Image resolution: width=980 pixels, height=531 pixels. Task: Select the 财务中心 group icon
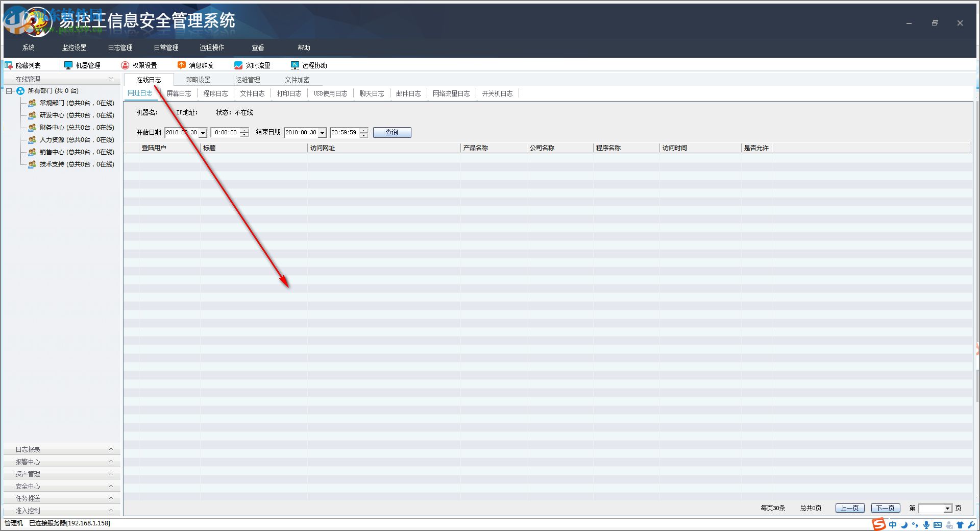[x=32, y=128]
